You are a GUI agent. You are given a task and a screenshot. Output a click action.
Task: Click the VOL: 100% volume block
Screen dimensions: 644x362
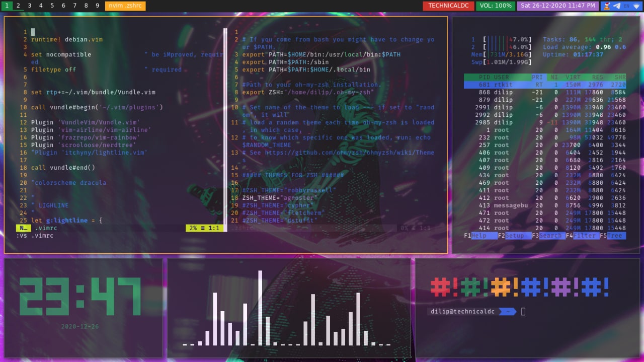tap(495, 6)
